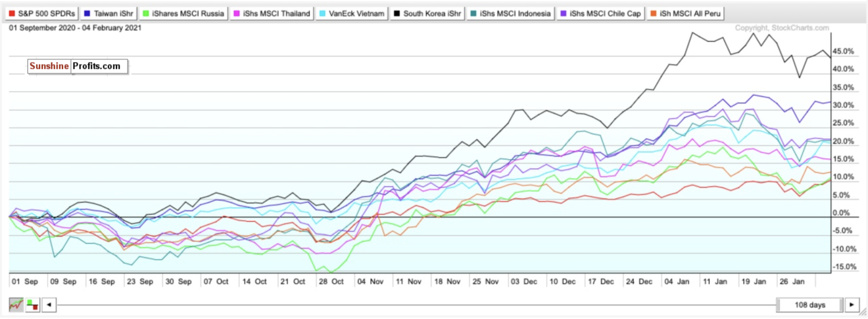Viewport: 868px width, 319px height.
Task: Toggle the iShs MSCI Indonesia legend
Action: pos(511,14)
